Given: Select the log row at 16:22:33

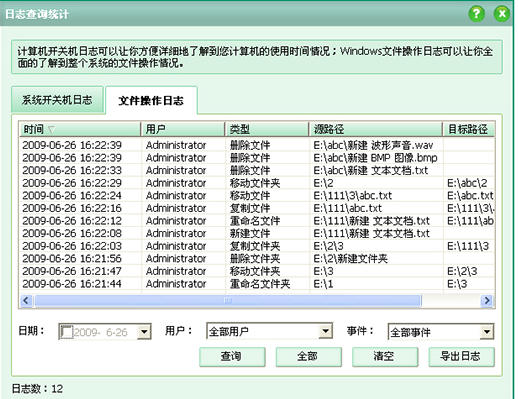Looking at the screenshot, I should pyautogui.click(x=257, y=170).
